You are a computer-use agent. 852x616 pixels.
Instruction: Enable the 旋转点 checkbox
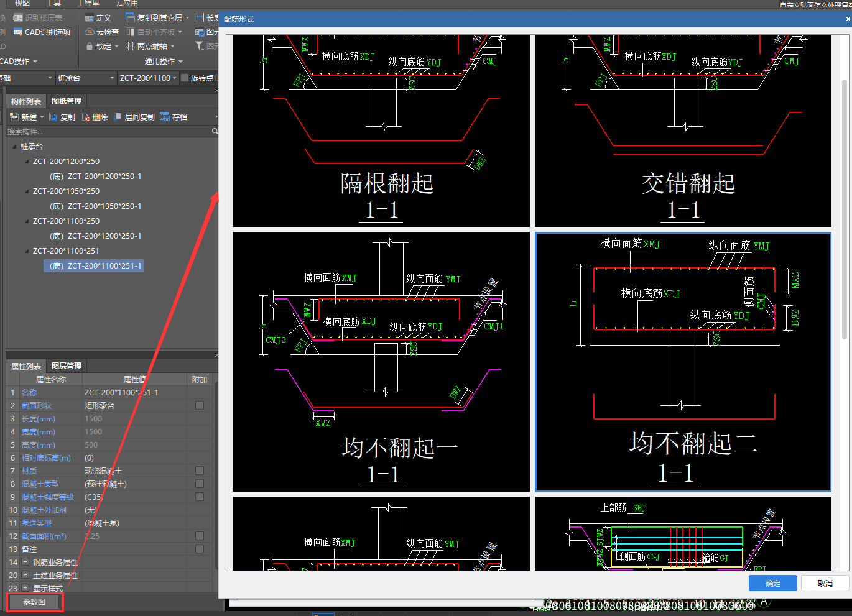click(185, 78)
